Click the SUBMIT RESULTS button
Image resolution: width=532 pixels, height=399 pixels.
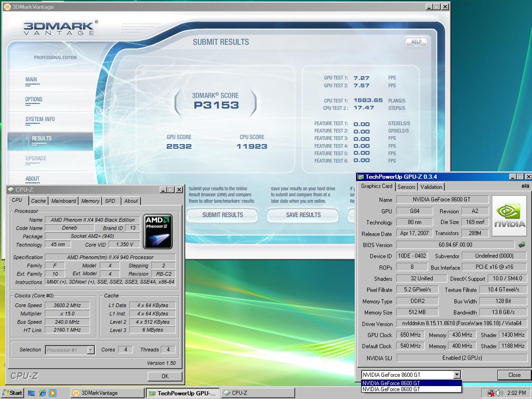pyautogui.click(x=222, y=215)
